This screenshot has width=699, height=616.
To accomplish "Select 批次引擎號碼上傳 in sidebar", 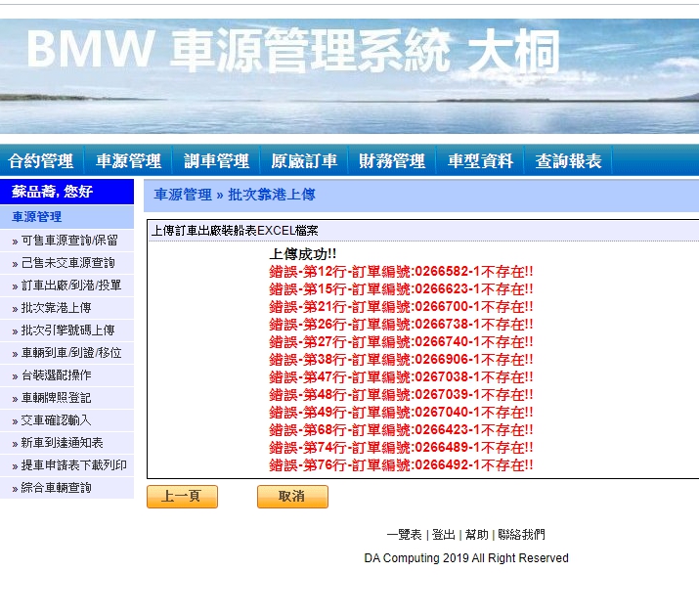I will pyautogui.click(x=67, y=330).
